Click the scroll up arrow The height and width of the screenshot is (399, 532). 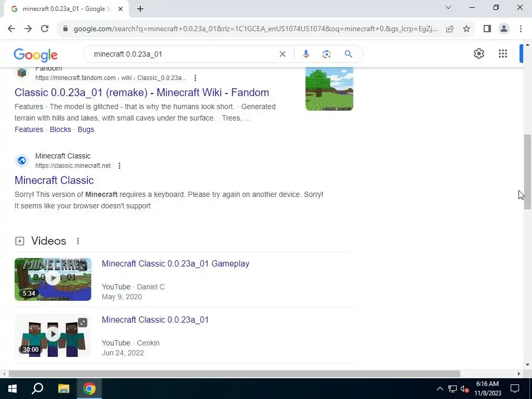(x=527, y=45)
